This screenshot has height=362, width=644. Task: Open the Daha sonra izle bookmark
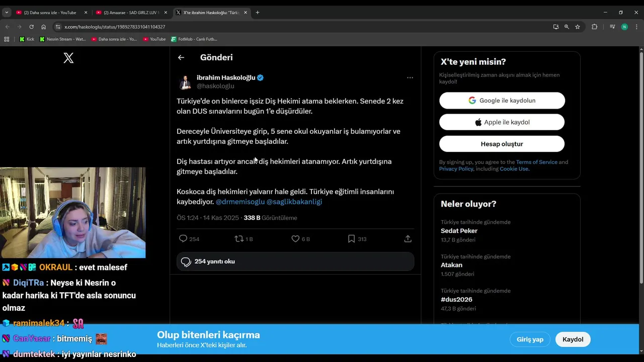pos(114,39)
